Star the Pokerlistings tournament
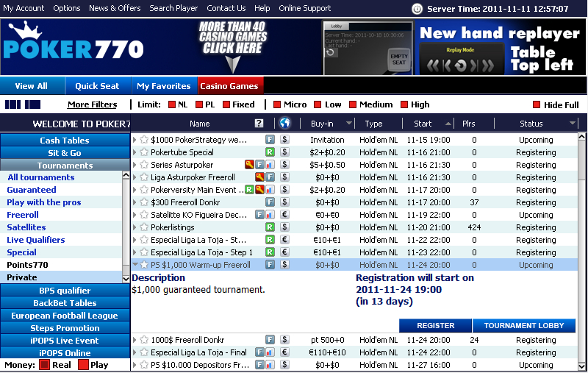 click(144, 227)
